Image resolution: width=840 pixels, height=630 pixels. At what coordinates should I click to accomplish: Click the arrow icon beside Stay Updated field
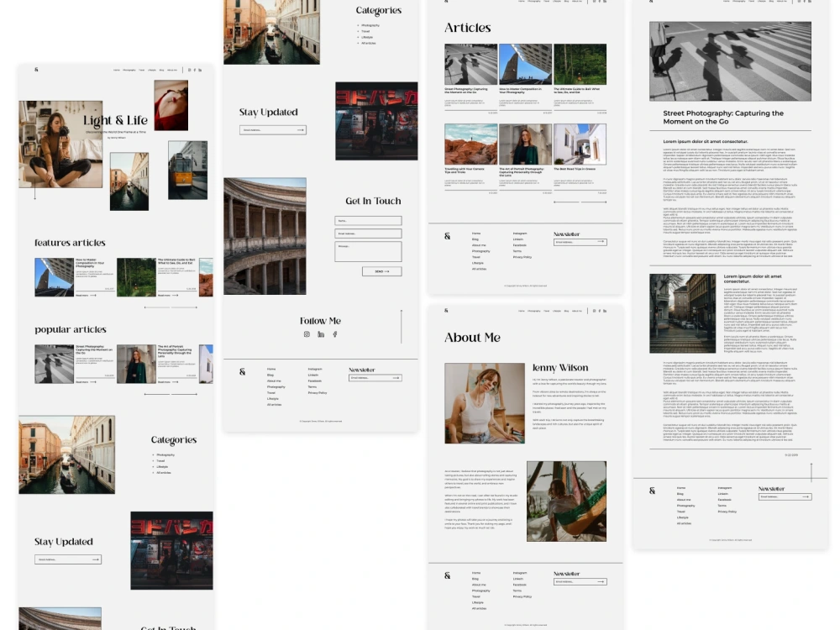(300, 130)
